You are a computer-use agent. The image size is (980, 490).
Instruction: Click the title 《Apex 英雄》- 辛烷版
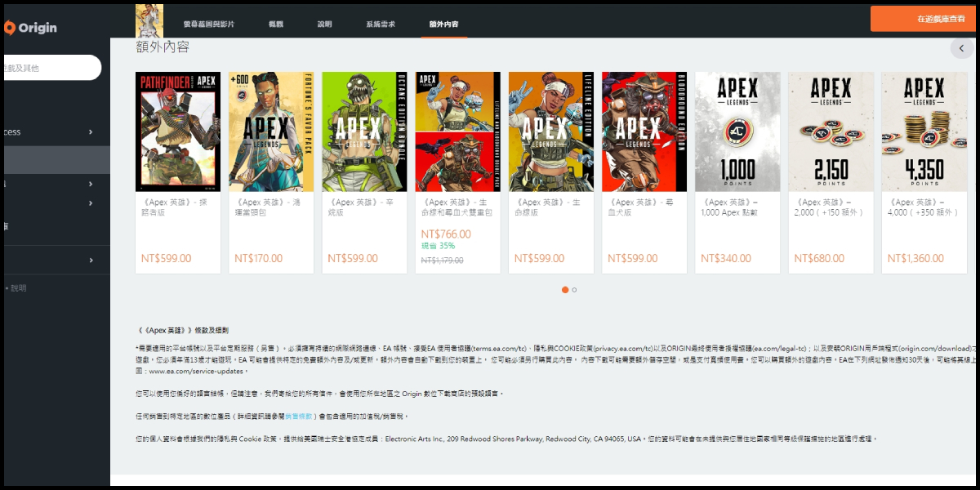[x=360, y=207]
